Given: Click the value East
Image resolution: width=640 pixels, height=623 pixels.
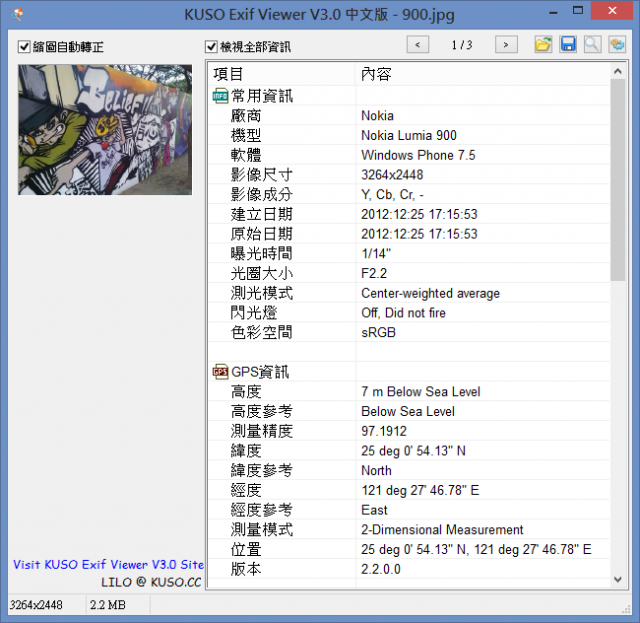Looking at the screenshot, I should [374, 510].
